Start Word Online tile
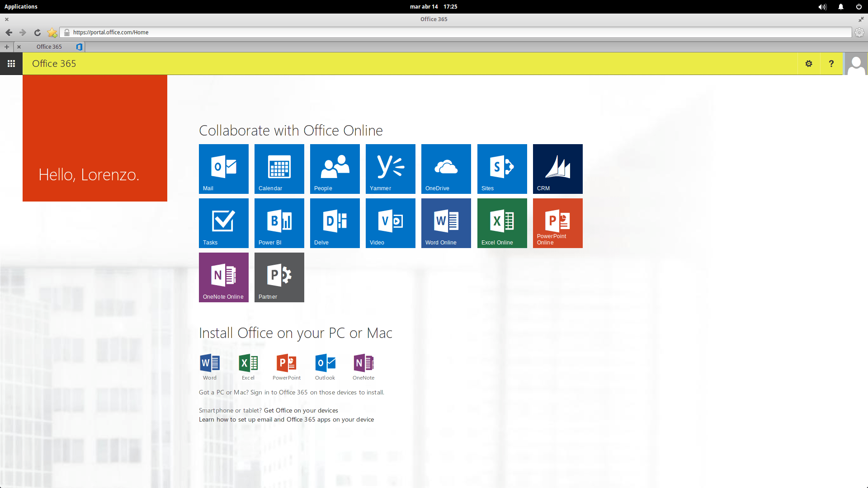The image size is (868, 488). pos(446,223)
